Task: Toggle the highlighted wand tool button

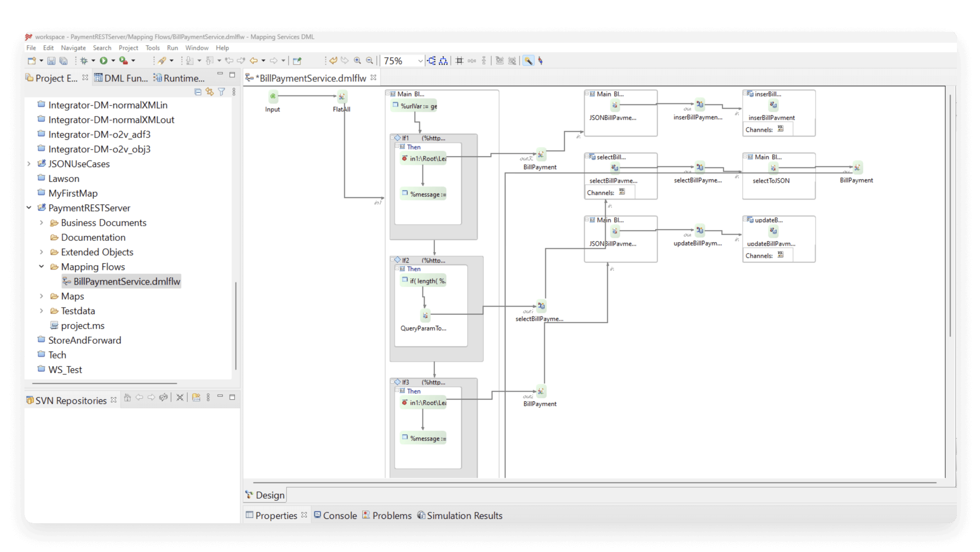Action: 528,61
